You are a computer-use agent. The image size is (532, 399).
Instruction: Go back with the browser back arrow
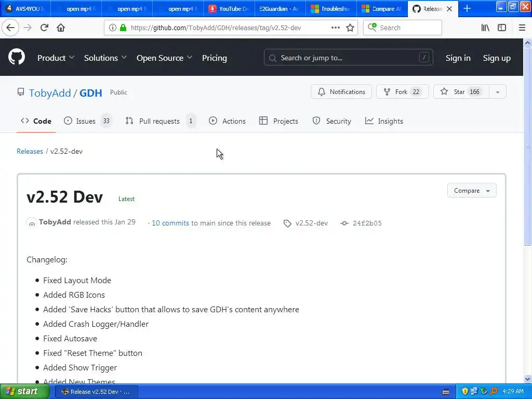tap(10, 28)
